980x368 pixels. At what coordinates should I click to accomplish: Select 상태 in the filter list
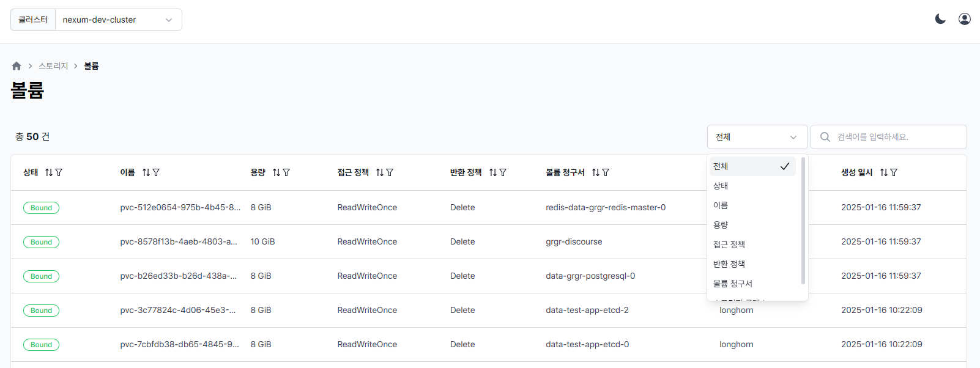(721, 186)
